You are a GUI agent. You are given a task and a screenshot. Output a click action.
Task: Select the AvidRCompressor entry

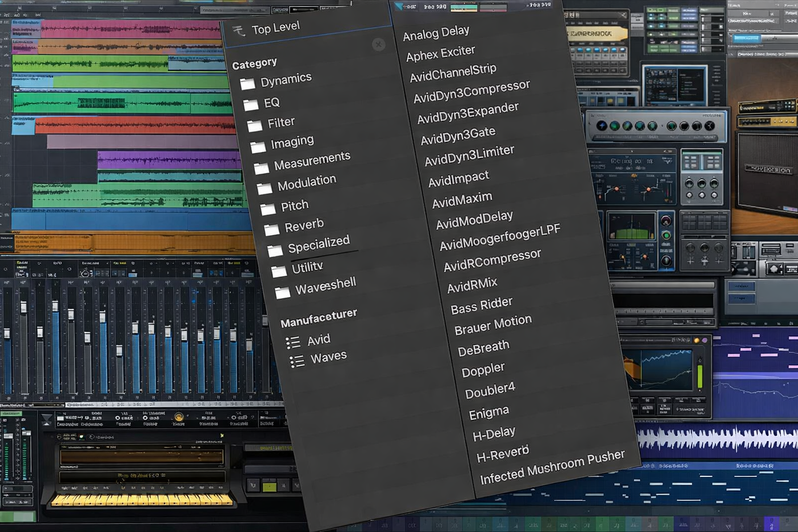tap(492, 260)
